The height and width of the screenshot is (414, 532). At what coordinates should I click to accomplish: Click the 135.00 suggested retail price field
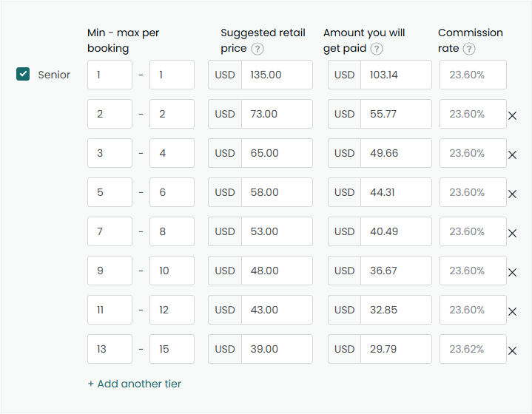[276, 75]
